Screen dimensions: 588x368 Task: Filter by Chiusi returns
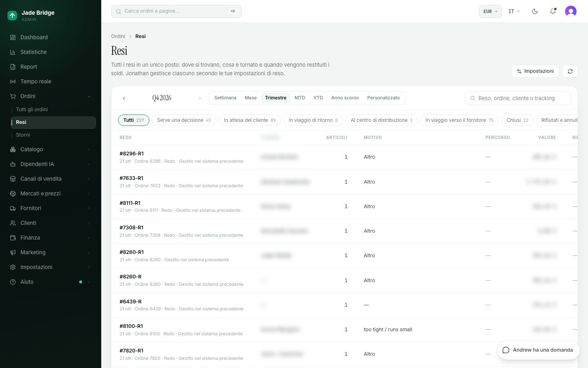(x=517, y=120)
